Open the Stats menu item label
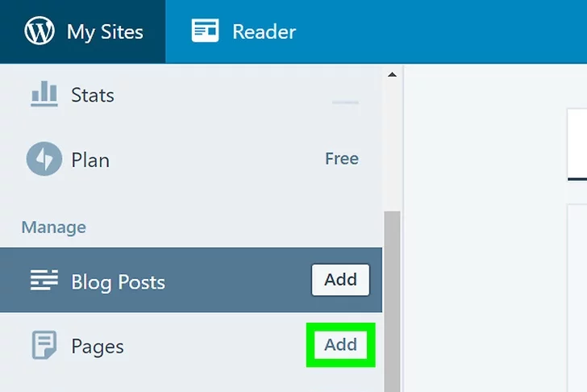 [x=93, y=95]
